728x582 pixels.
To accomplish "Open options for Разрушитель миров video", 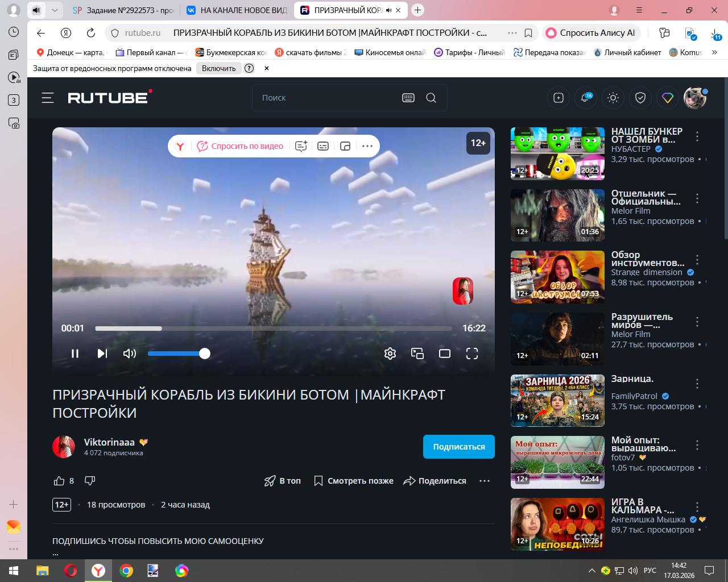I will tap(697, 322).
